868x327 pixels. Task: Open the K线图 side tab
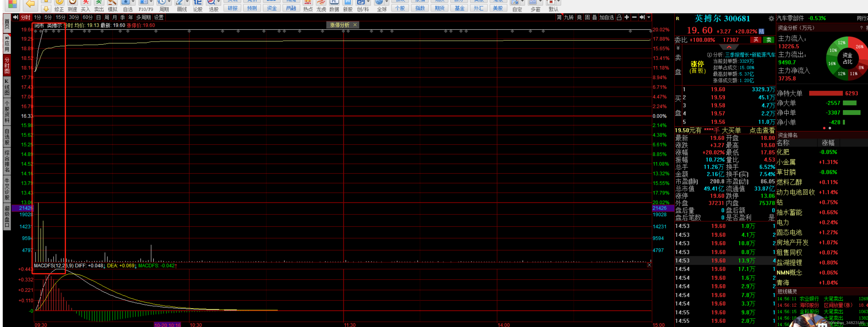7,87
